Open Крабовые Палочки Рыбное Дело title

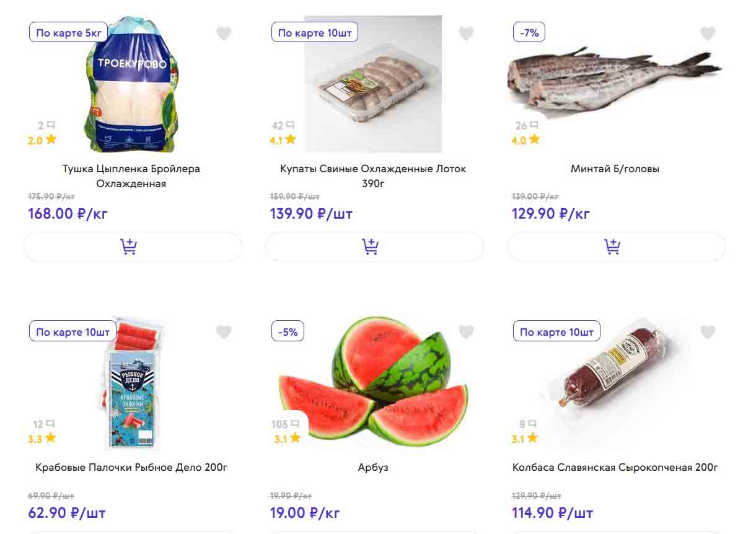coord(131,467)
